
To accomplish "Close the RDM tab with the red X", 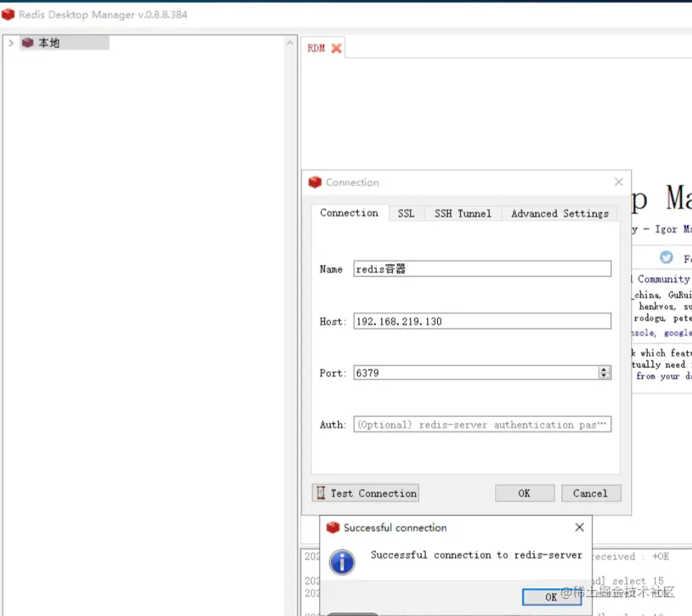I will click(336, 48).
